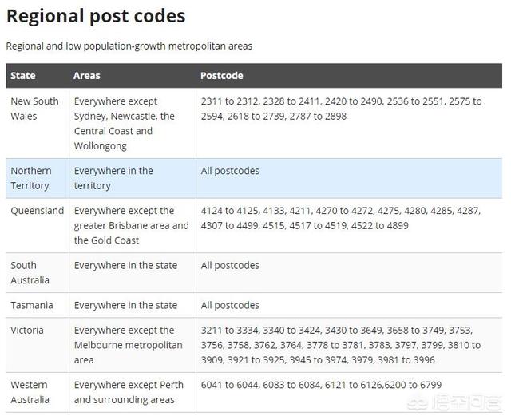Select the Victoria state cell

click(27, 330)
